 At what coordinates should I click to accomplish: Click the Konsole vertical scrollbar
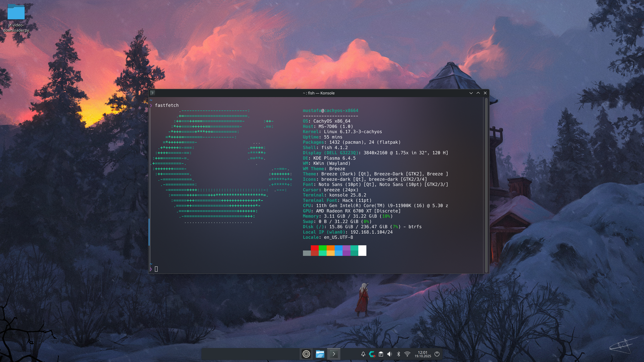486,185
